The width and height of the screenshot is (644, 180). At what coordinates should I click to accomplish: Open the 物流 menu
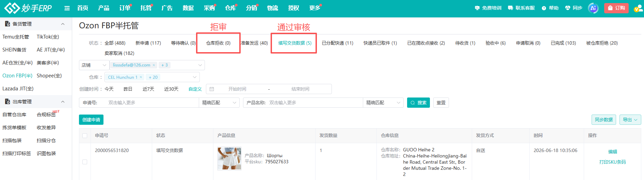273,8
